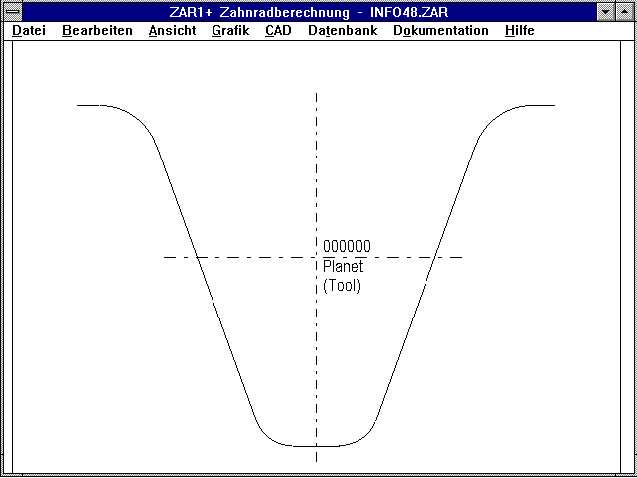Open the Dokumentation menu
The image size is (637, 478).
coord(441,31)
